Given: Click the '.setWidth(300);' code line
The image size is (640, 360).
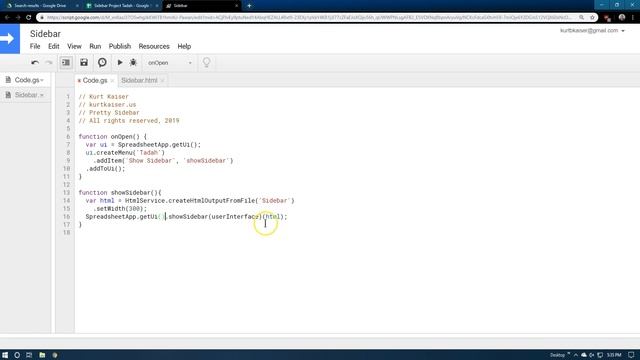Looking at the screenshot, I should click(x=120, y=209).
